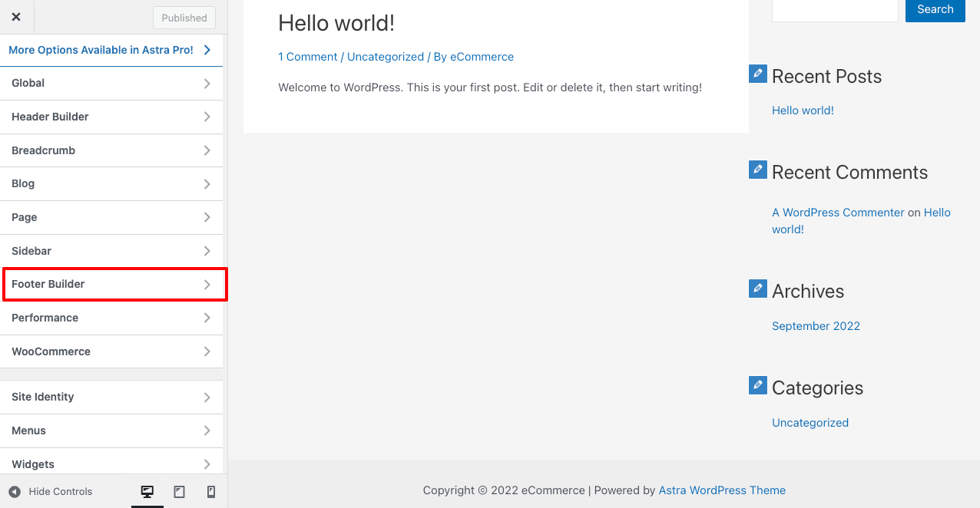Screen dimensions: 980x508
Task: Edit the Archives widget via pencil icon
Action: 758,289
